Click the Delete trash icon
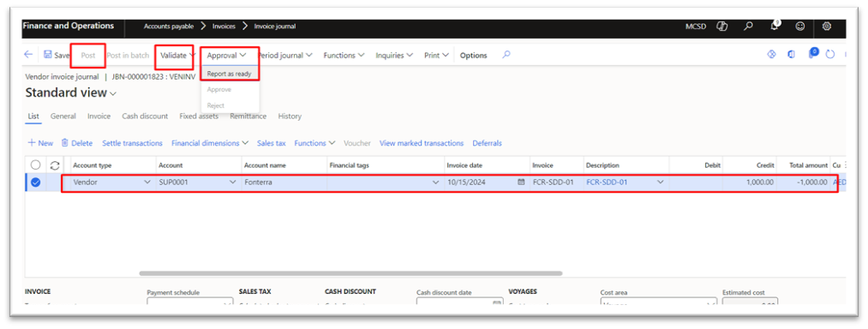The image size is (868, 329). 65,143
